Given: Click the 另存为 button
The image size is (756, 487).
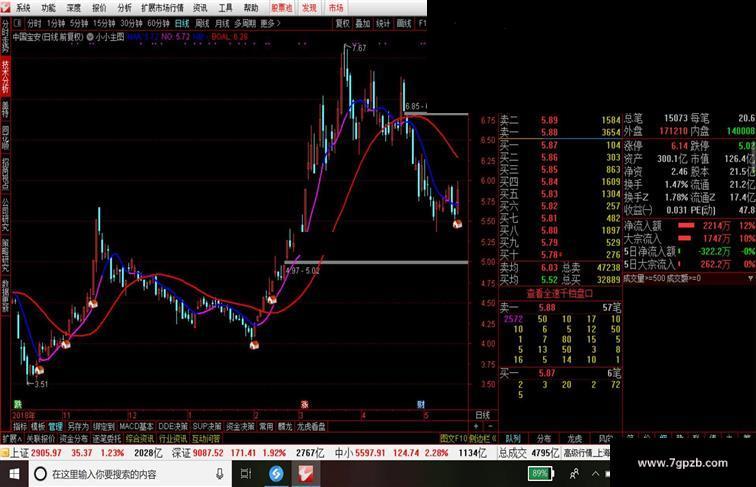Looking at the screenshot, I should point(78,427).
